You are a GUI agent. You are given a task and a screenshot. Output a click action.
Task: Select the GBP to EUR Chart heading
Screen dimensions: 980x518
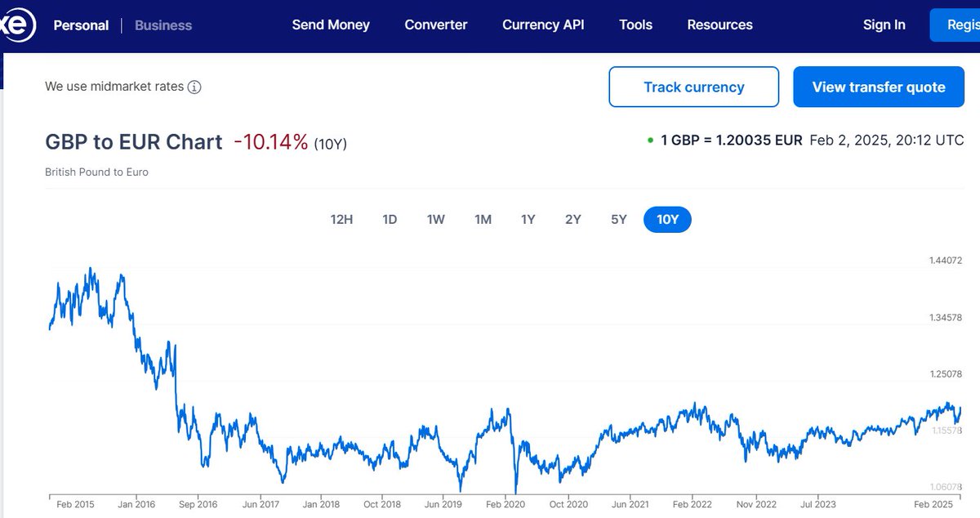(134, 141)
